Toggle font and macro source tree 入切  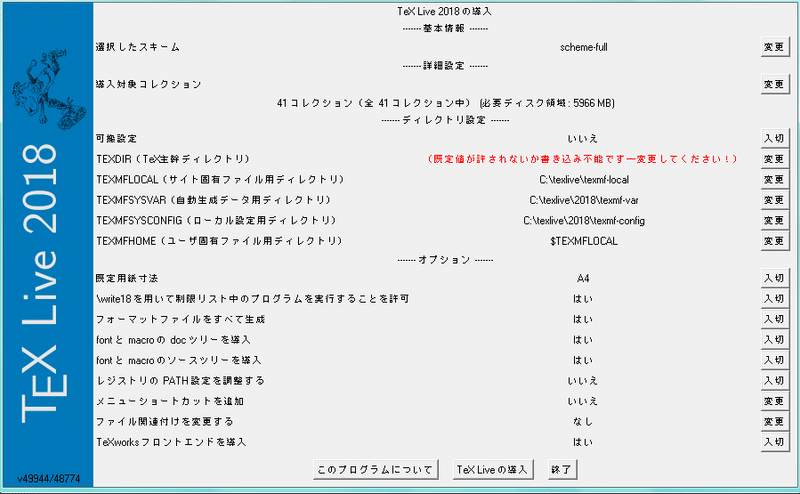[x=774, y=360]
